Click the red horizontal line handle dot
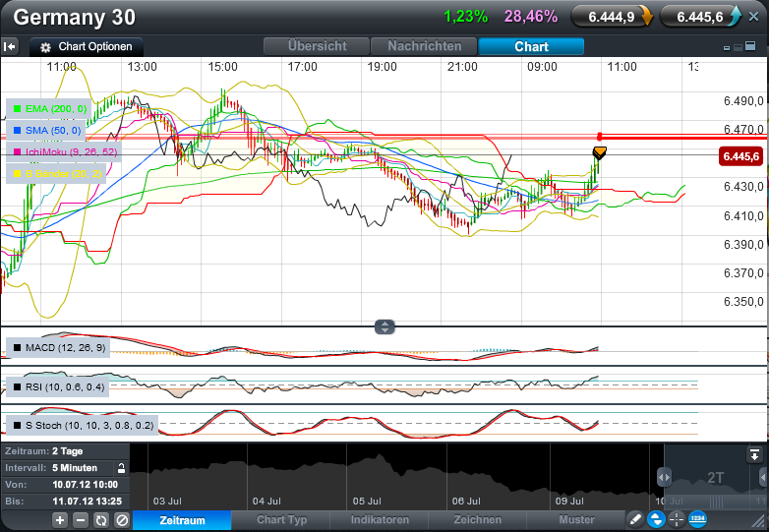769x532 pixels. (x=599, y=137)
